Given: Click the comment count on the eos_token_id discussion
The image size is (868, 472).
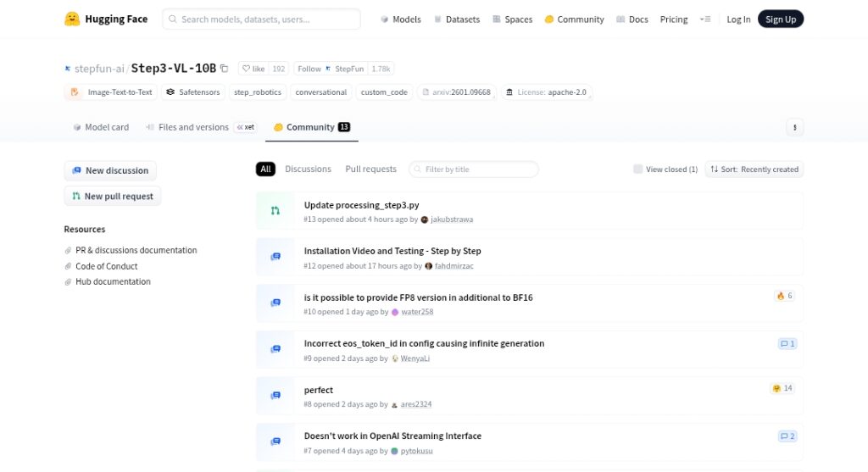Looking at the screenshot, I should point(787,344).
